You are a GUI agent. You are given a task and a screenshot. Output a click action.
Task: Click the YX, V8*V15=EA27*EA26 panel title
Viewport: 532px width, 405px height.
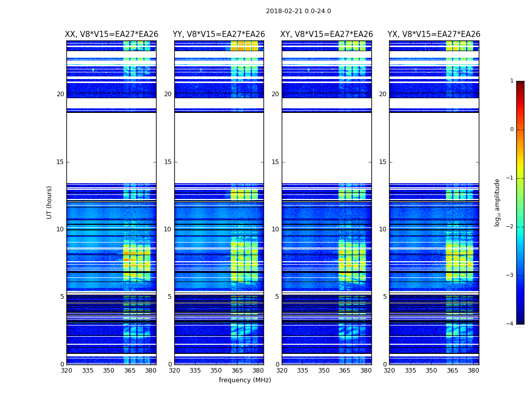434,34
